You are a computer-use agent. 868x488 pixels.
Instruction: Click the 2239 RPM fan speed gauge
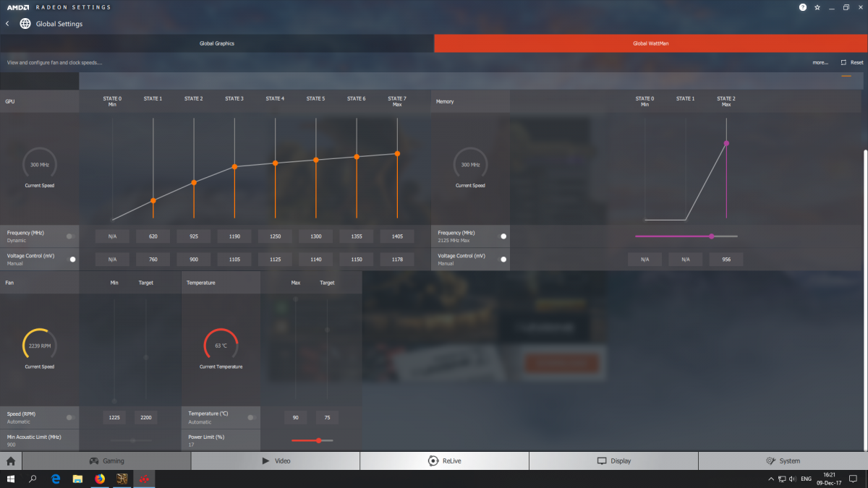click(x=40, y=346)
